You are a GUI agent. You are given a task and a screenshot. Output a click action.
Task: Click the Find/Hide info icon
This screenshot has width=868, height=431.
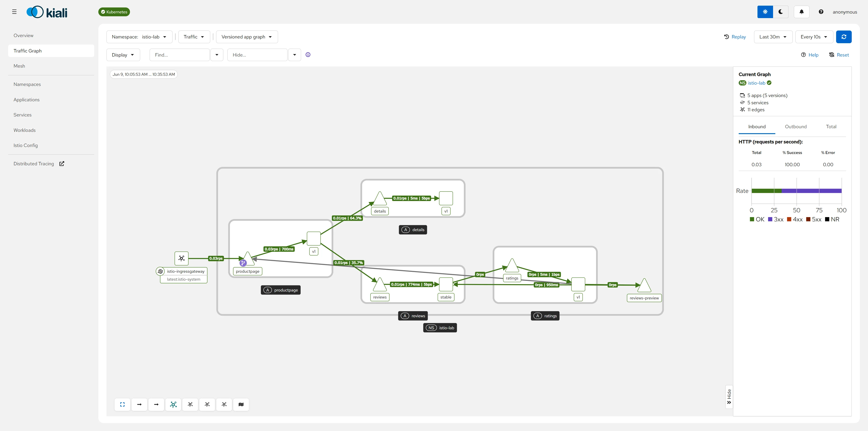[308, 54]
